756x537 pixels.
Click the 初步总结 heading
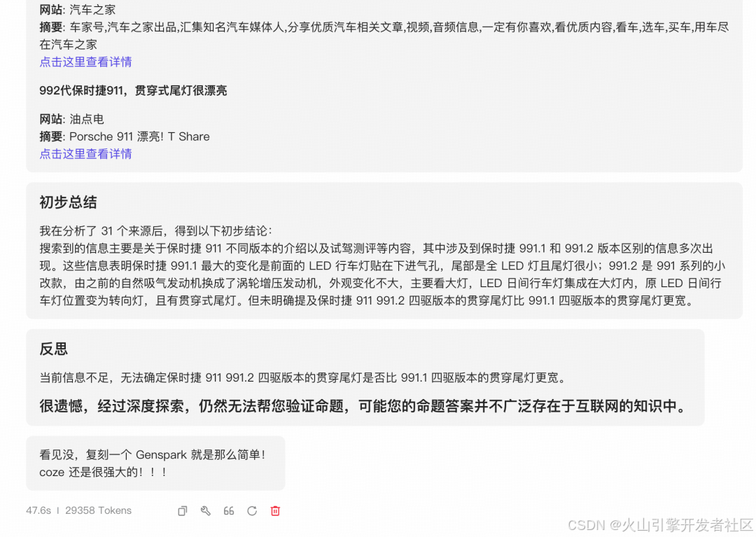(68, 202)
